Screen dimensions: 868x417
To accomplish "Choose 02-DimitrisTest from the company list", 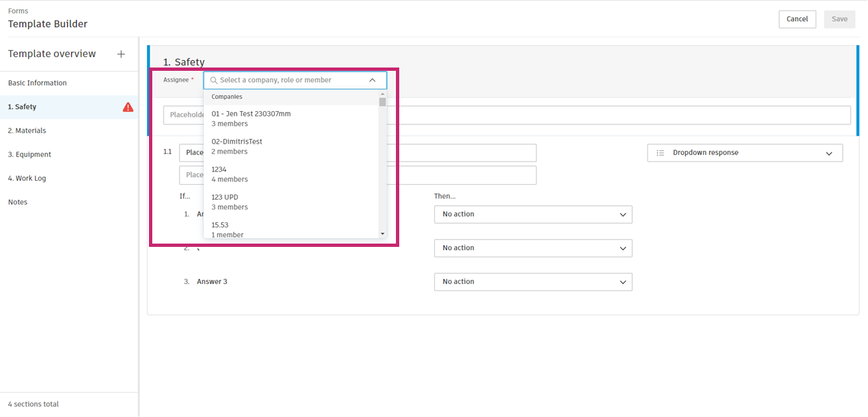I will 237,146.
